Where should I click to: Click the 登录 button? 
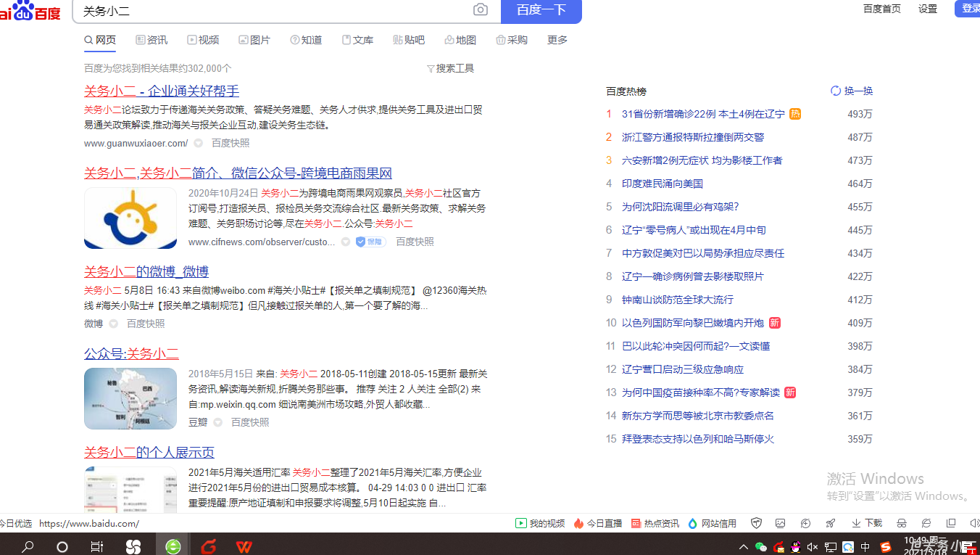(968, 8)
